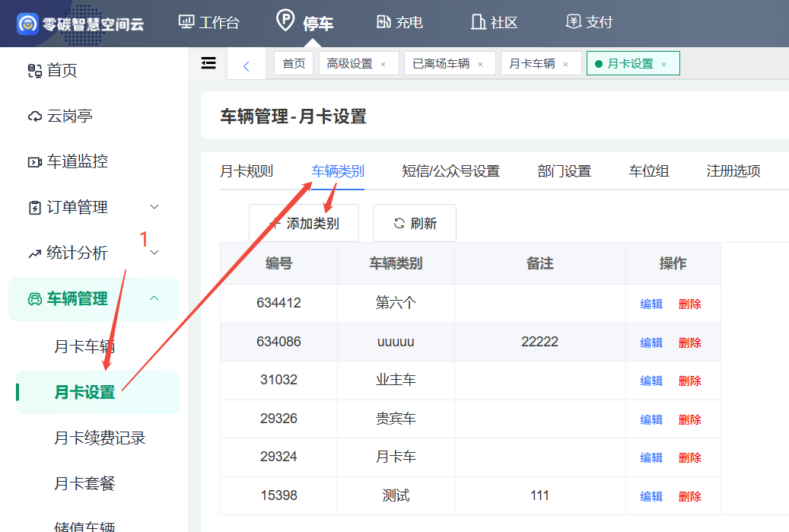Select the 停车 top navigation item
Screen dimensions: 789x532
tap(304, 22)
